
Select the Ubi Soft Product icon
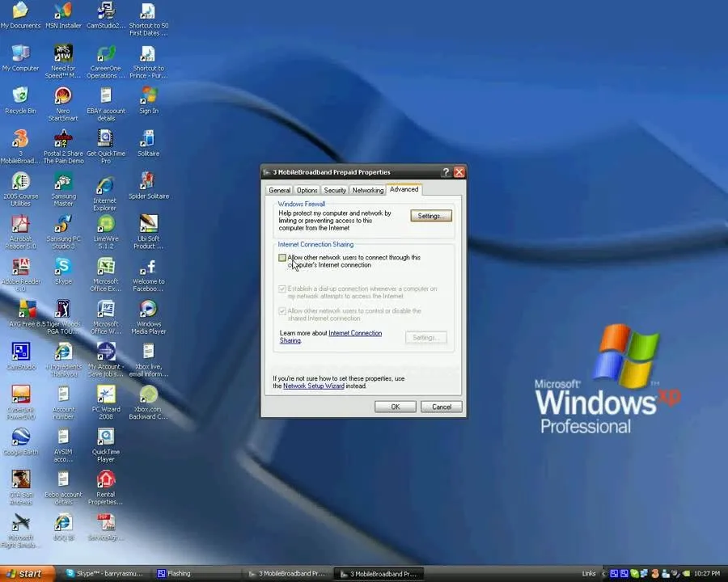coord(149,232)
